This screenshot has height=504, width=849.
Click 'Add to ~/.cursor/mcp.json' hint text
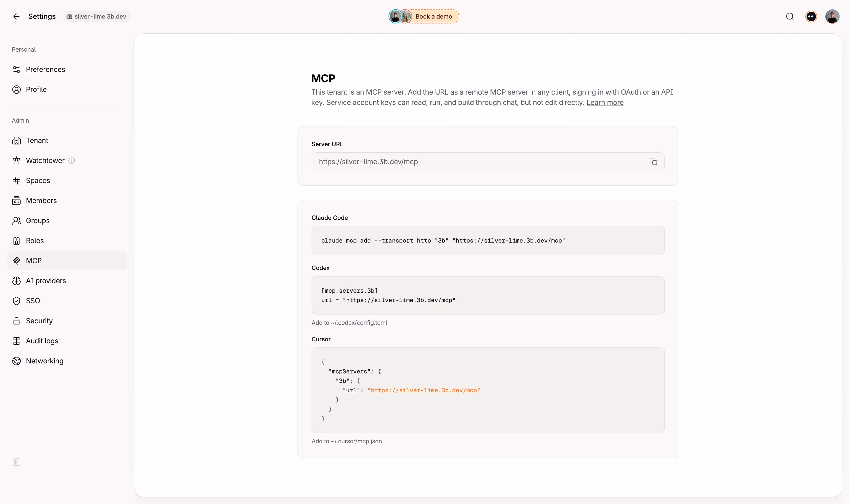click(x=347, y=442)
